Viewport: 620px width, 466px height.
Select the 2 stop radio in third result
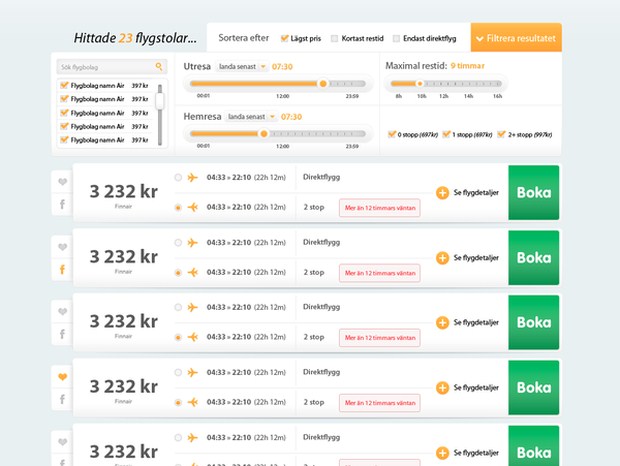[x=178, y=337]
